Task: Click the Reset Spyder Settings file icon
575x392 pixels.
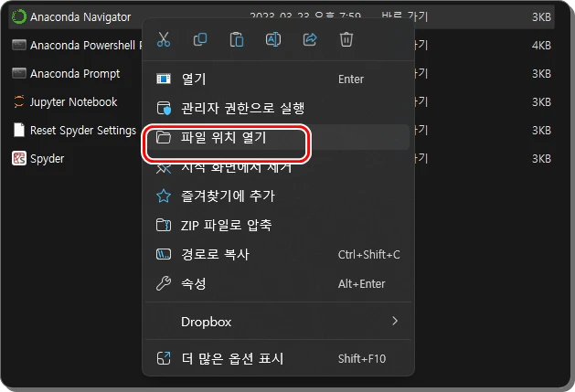Action: click(x=18, y=130)
